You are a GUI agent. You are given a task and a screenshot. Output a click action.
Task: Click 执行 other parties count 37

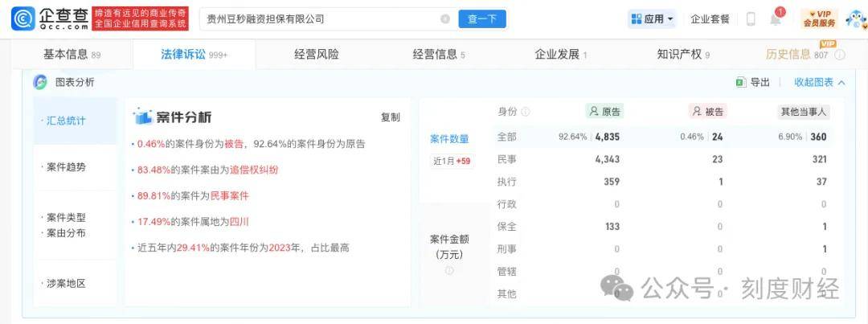821,182
